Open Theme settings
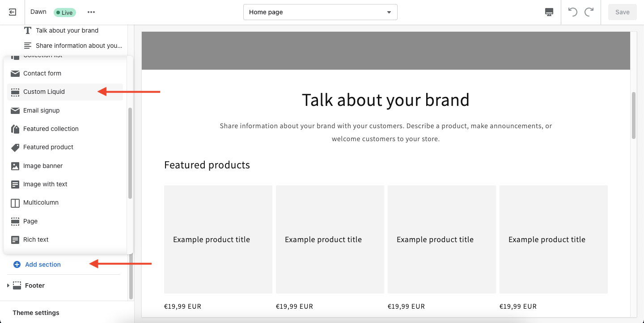Image resolution: width=644 pixels, height=323 pixels. coord(36,313)
